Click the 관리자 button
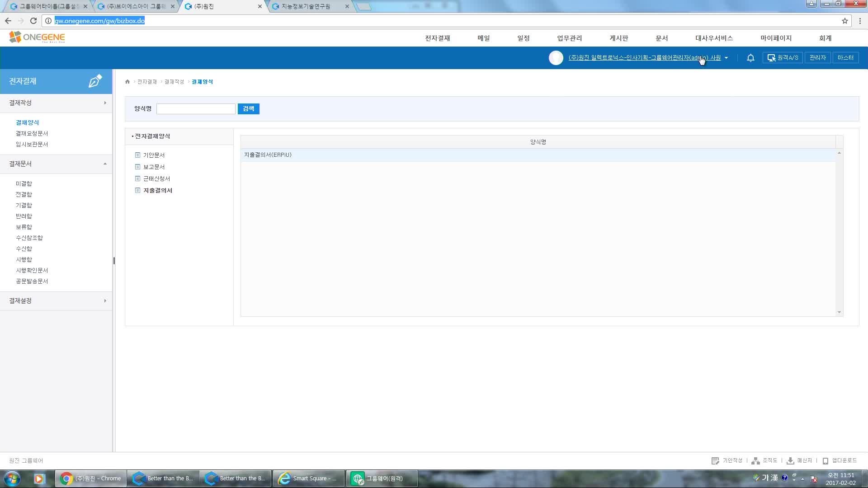The width and height of the screenshot is (868, 488). click(x=818, y=58)
